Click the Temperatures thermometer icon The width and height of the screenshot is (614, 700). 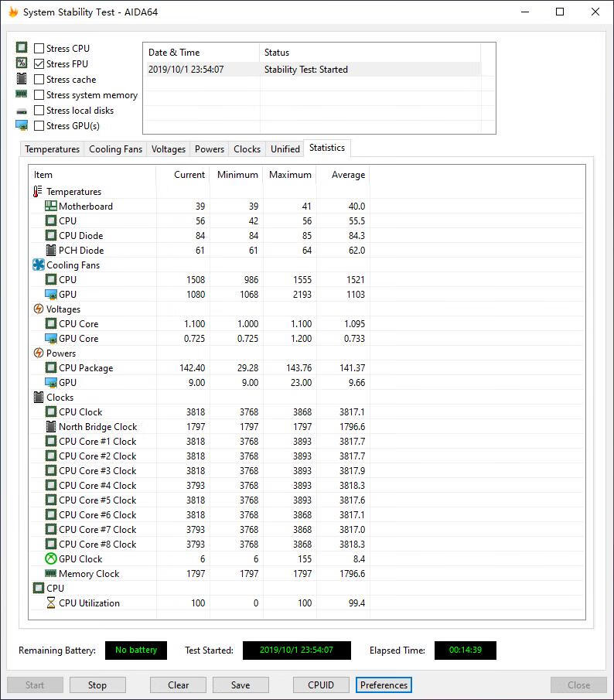coord(38,192)
